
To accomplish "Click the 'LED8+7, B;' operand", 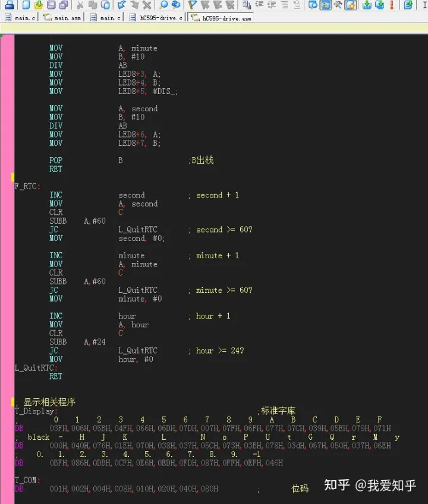I will coord(139,143).
